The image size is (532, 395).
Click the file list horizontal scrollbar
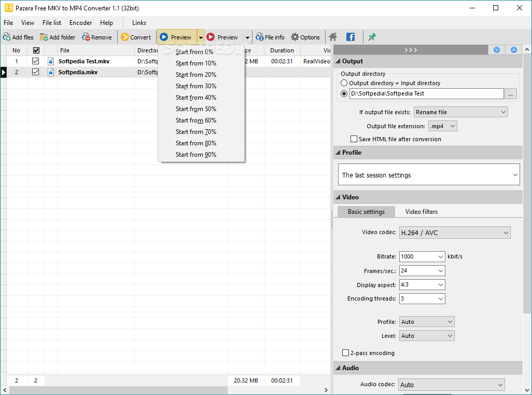(117, 390)
